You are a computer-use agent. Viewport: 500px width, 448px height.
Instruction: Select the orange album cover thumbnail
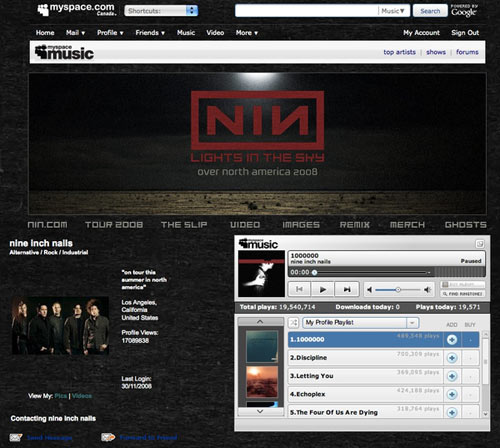[262, 382]
